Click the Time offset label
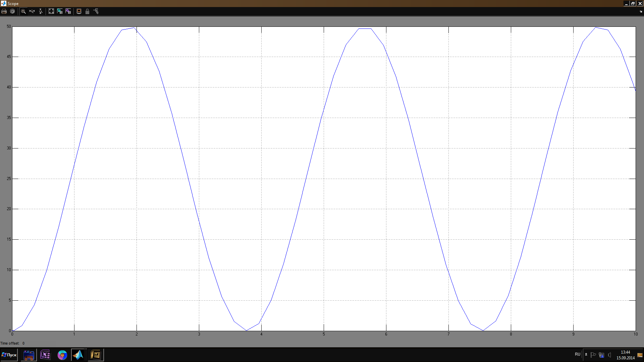The height and width of the screenshot is (362, 644). (x=10, y=343)
